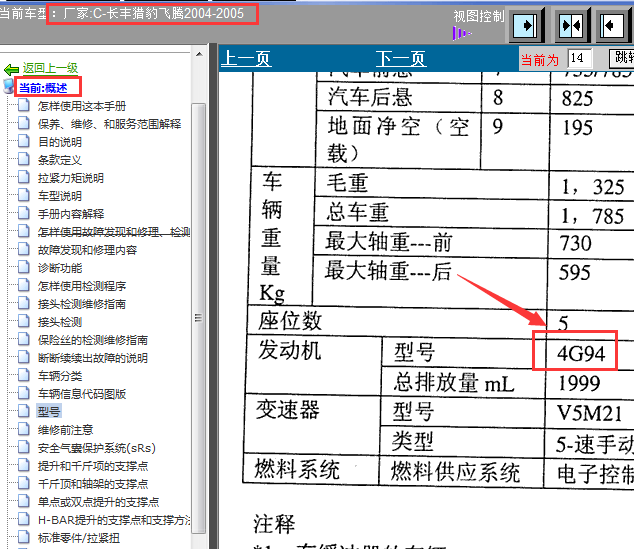Open 故障发现和修理内容 entry
This screenshot has width=634, height=549.
pyautogui.click(x=87, y=250)
